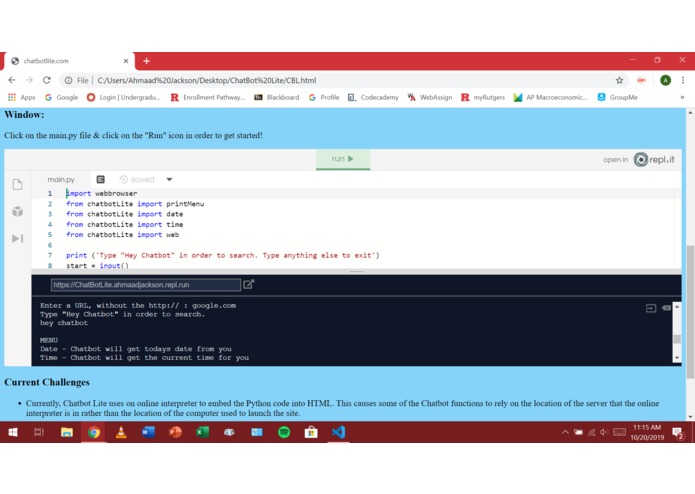Open Login Undergraduate bookmark
The width and height of the screenshot is (695, 494).
pos(124,97)
